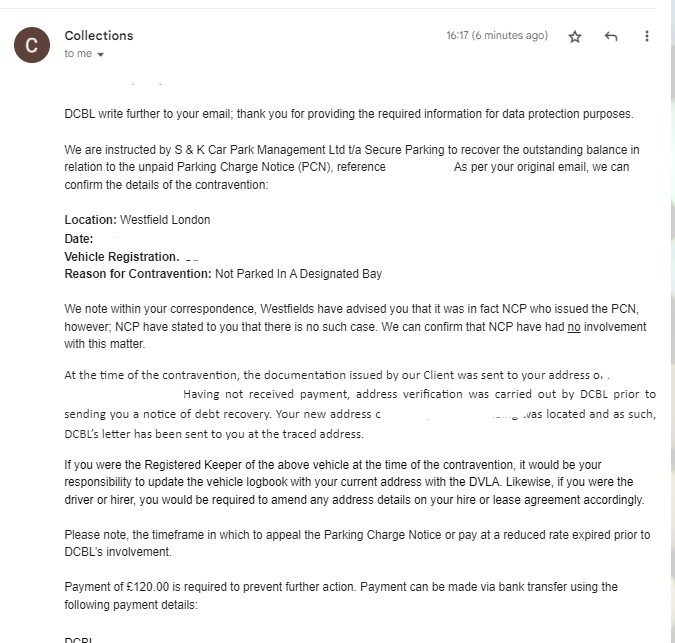Image resolution: width=675 pixels, height=643 pixels.
Task: Click the sender avatar with letter C
Action: [31, 45]
